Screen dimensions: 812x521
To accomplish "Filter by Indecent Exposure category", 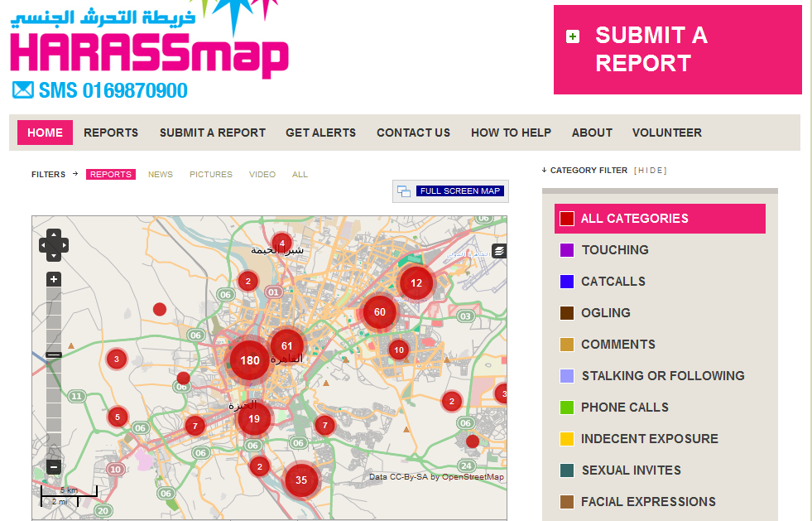I will pos(650,438).
